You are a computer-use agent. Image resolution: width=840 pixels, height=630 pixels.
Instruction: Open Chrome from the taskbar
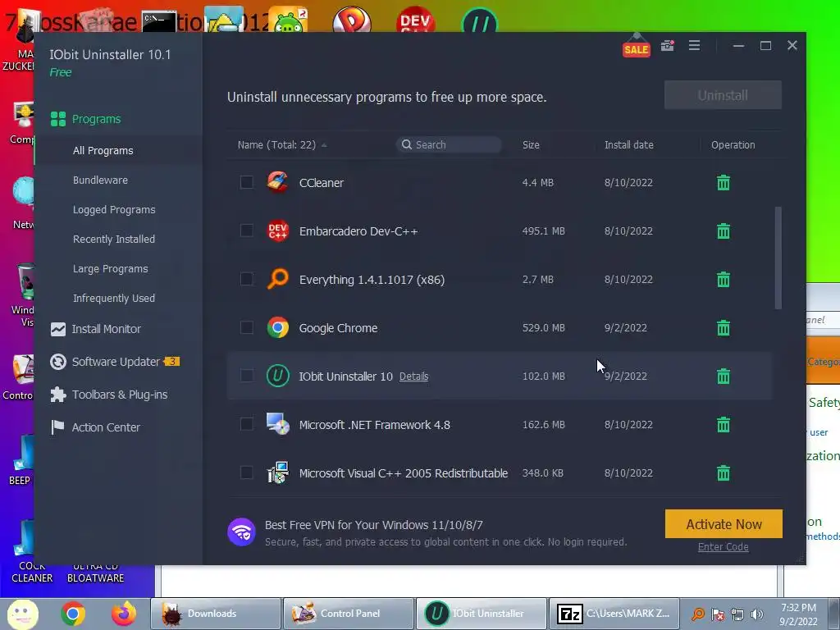(73, 614)
